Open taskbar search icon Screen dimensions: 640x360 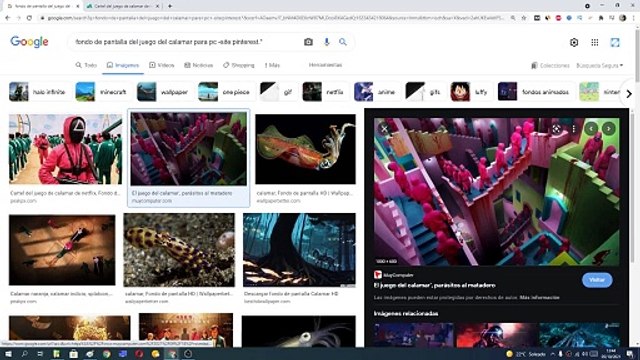click(x=24, y=354)
